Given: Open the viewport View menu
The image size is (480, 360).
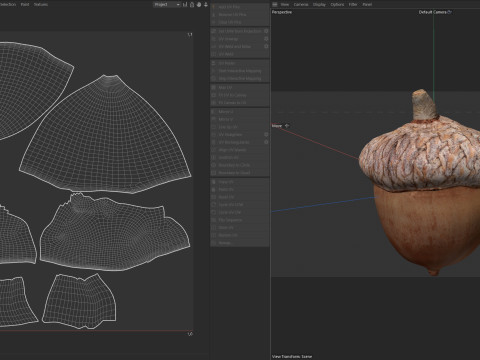Looking at the screenshot, I should tap(285, 4).
